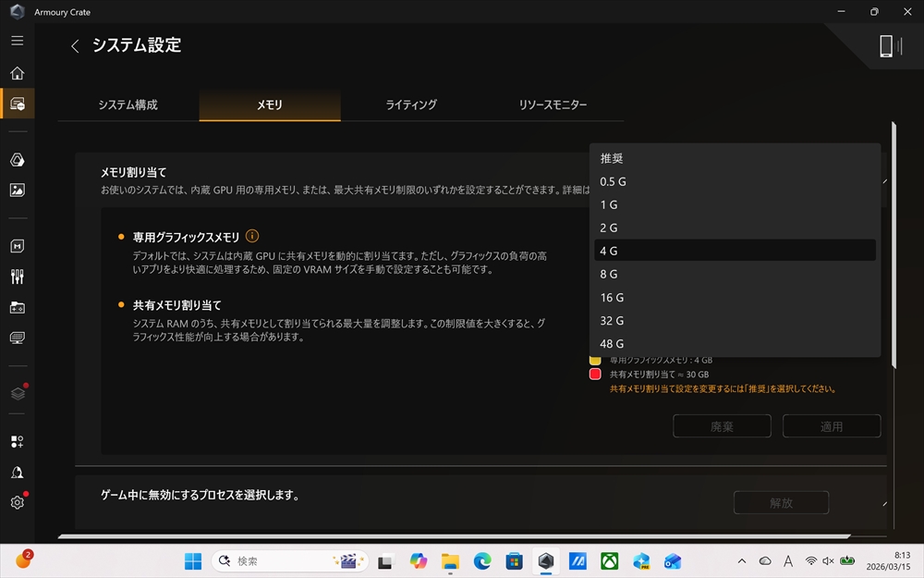Choose 8 G from the dropdown list
Viewport: 924px width, 578px height.
click(735, 275)
